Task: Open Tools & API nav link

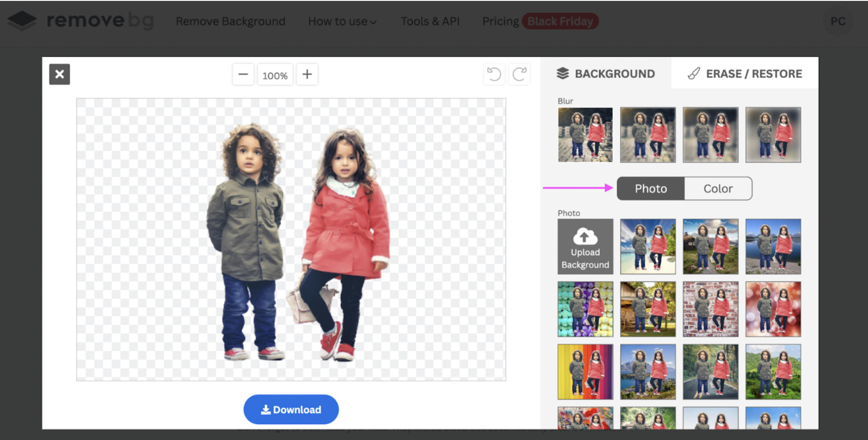Action: (x=430, y=21)
